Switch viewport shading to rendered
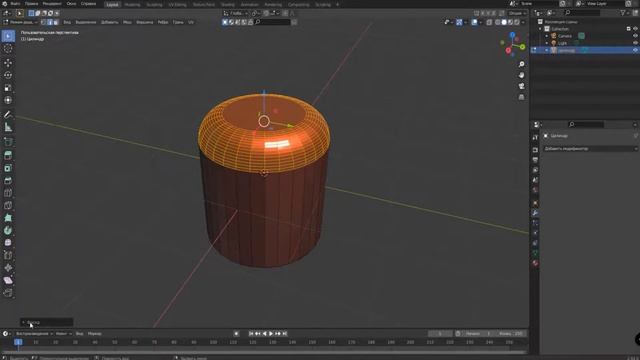Image resolution: width=640 pixels, height=360 pixels. (x=517, y=22)
